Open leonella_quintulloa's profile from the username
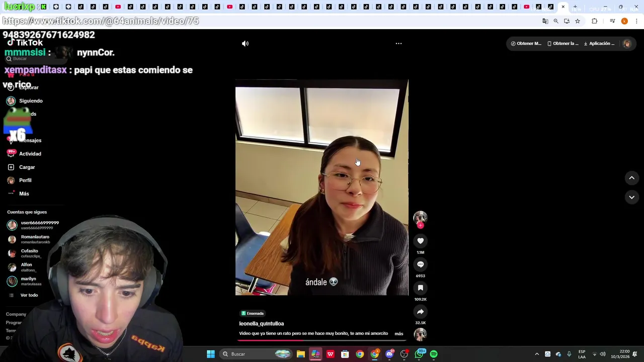This screenshot has width=644, height=362. click(x=262, y=324)
